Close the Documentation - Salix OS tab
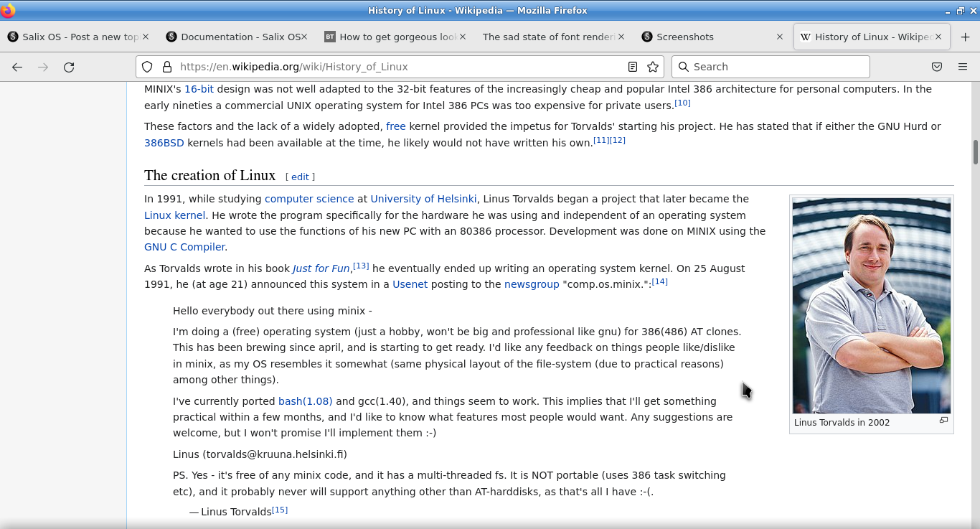Screen dimensions: 980x529 [304, 37]
